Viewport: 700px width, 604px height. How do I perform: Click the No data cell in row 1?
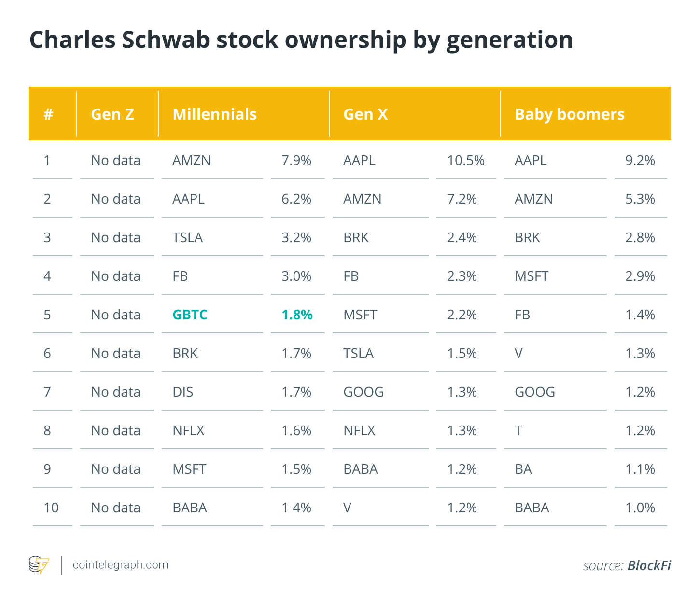click(115, 160)
